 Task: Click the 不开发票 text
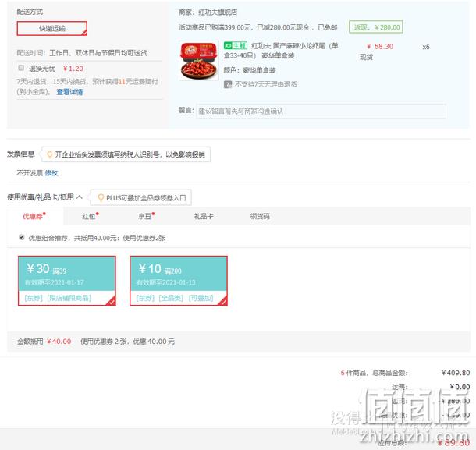point(30,173)
